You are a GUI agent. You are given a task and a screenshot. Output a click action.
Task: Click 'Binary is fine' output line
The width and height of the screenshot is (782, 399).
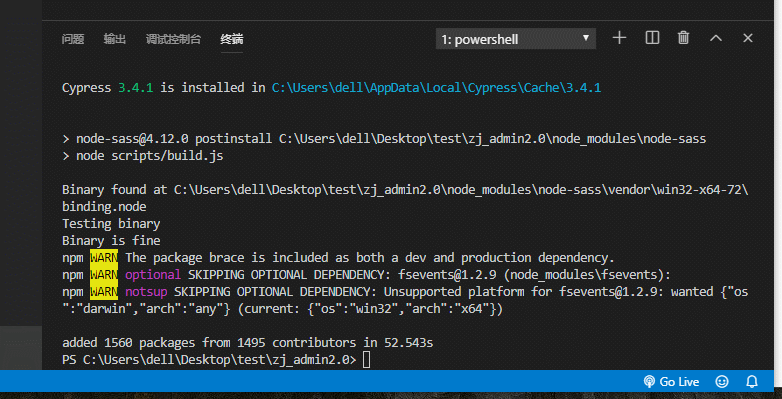point(111,241)
